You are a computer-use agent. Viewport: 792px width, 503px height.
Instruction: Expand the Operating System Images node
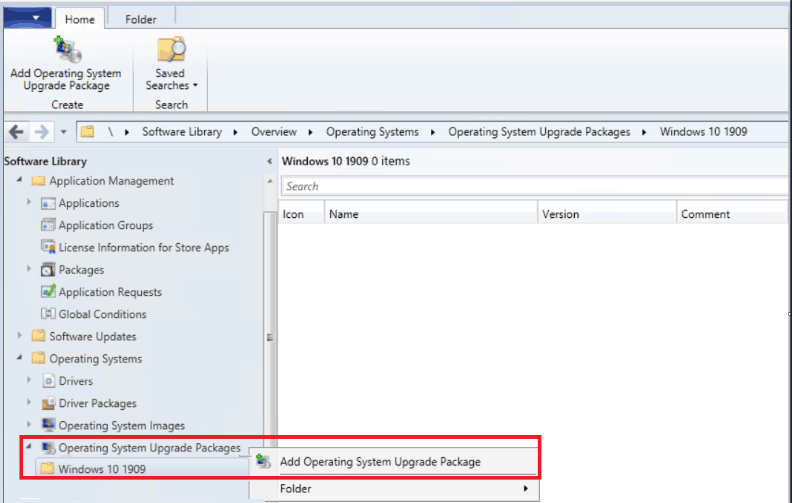(x=29, y=424)
